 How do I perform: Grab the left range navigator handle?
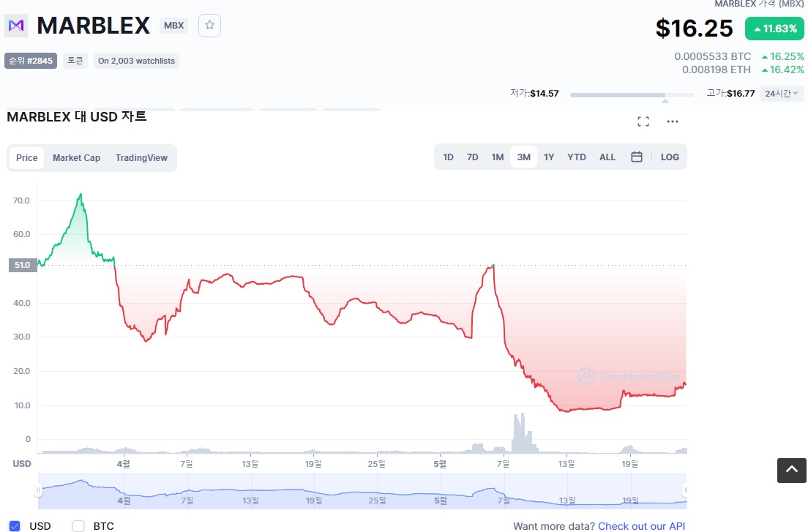coord(38,490)
